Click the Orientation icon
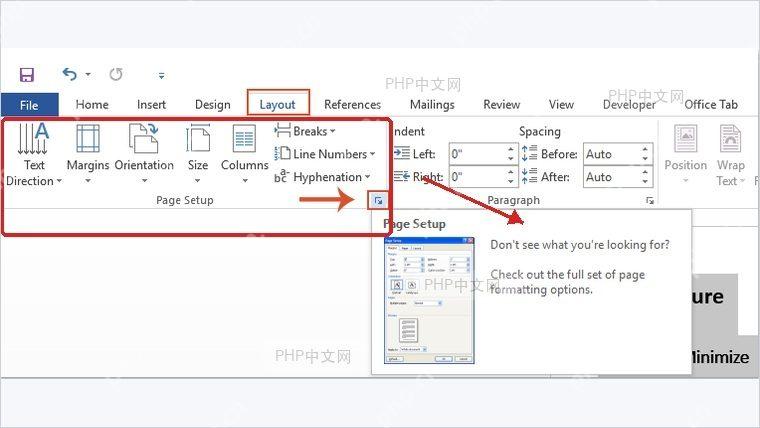The width and height of the screenshot is (760, 428). point(143,138)
